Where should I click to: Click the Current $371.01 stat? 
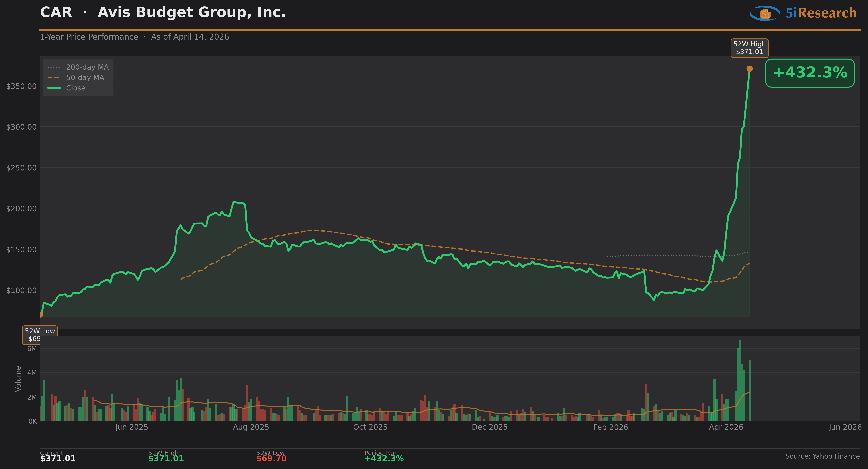pos(58,458)
